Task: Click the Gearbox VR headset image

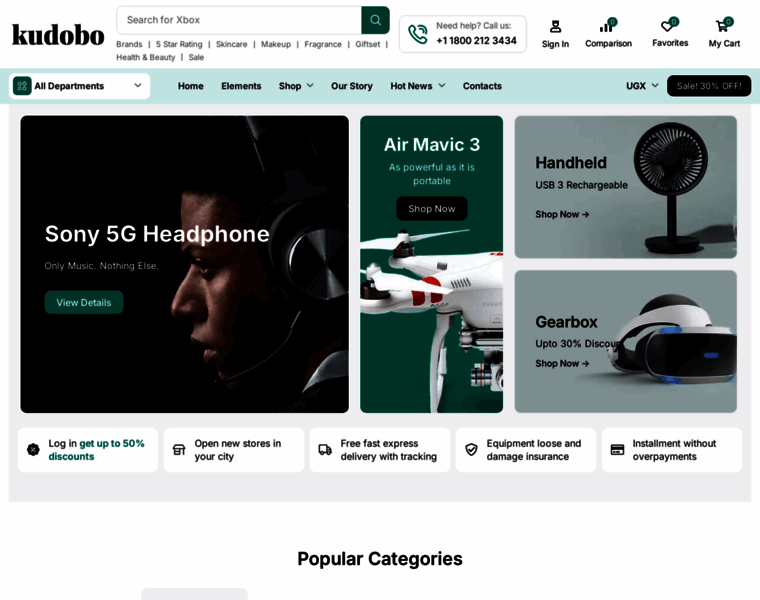Action: click(674, 339)
